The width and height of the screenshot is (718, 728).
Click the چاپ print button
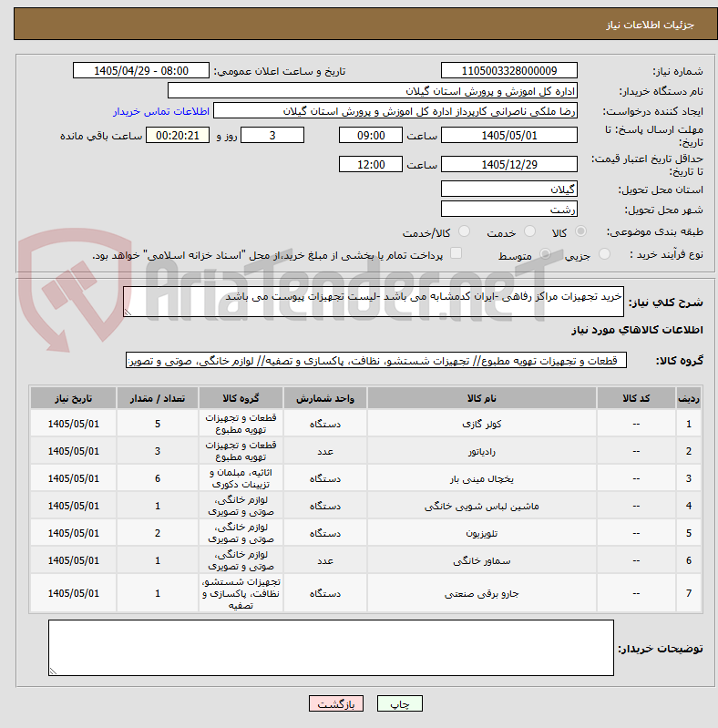point(400,703)
